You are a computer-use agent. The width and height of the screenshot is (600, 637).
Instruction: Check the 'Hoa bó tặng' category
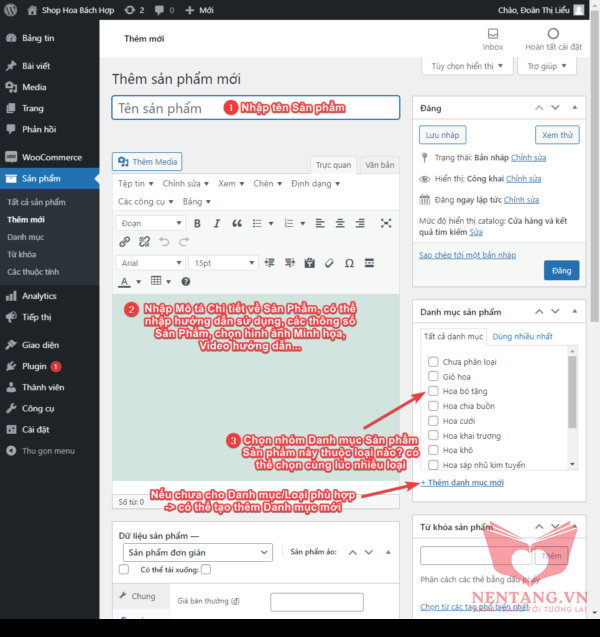(x=433, y=391)
